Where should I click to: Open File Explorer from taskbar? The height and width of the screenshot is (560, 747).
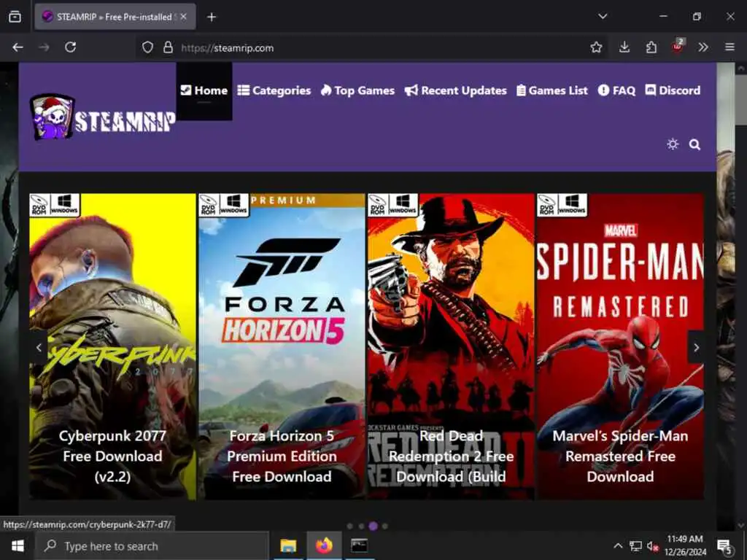(288, 545)
